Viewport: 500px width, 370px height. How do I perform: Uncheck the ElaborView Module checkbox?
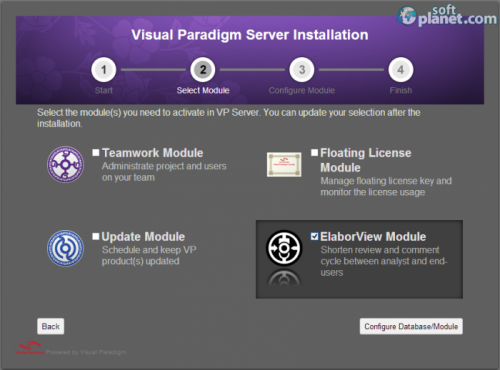click(x=314, y=236)
